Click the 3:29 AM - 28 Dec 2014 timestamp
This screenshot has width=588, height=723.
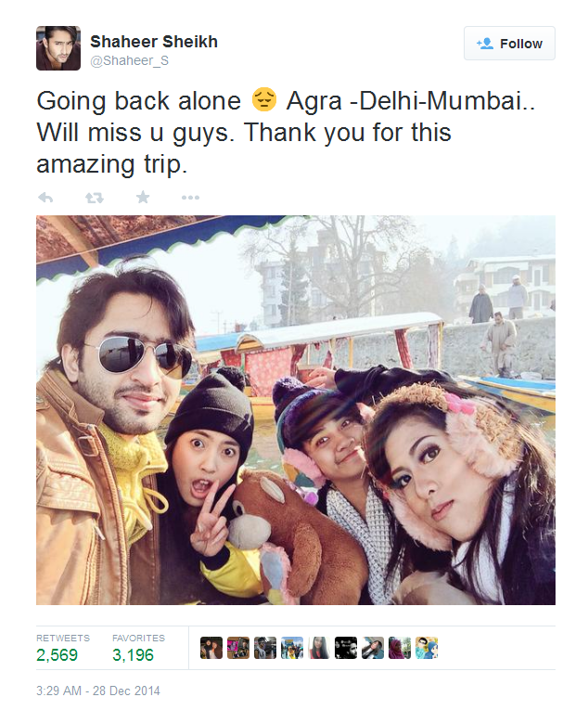[x=98, y=691]
